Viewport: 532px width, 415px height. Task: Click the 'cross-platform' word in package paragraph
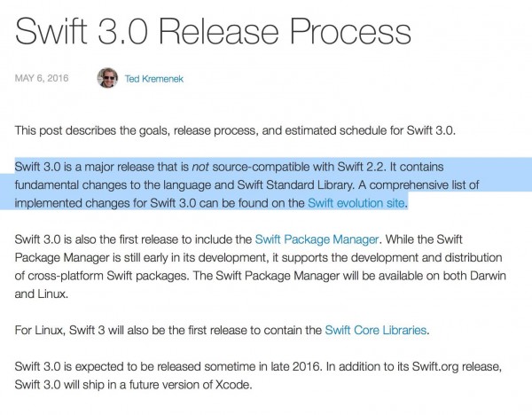pyautogui.click(x=65, y=276)
